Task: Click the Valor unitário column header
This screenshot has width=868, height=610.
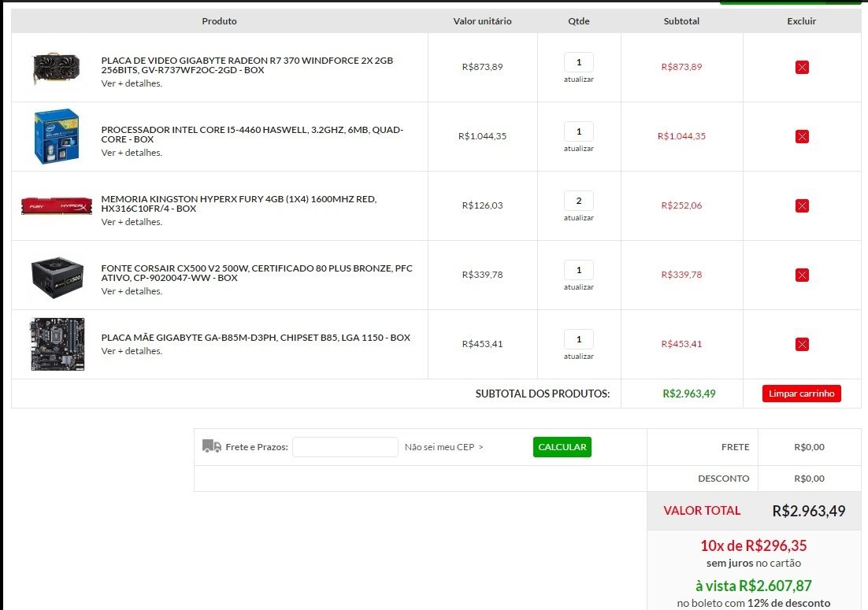Action: point(482,21)
